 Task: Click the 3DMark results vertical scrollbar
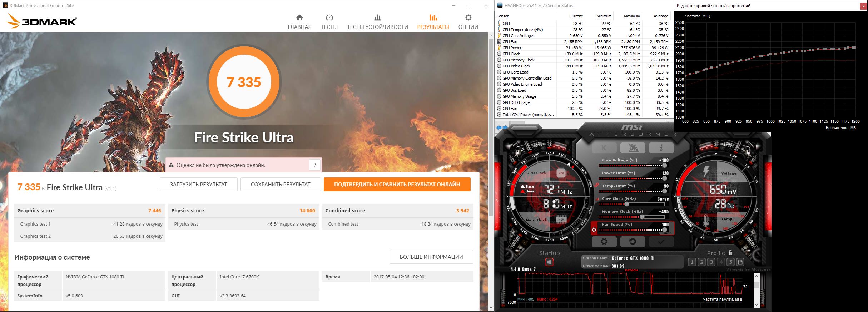[x=491, y=127]
